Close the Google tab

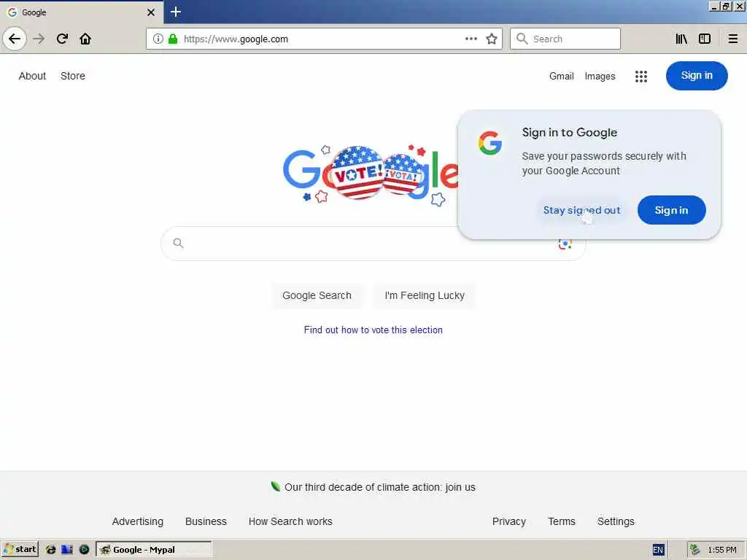[150, 12]
